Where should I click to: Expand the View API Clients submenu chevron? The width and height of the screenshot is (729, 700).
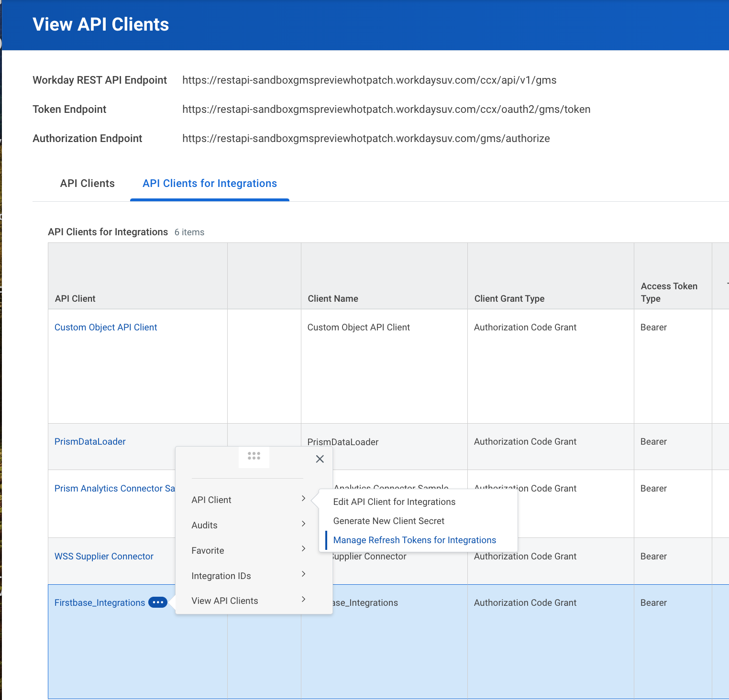click(303, 600)
